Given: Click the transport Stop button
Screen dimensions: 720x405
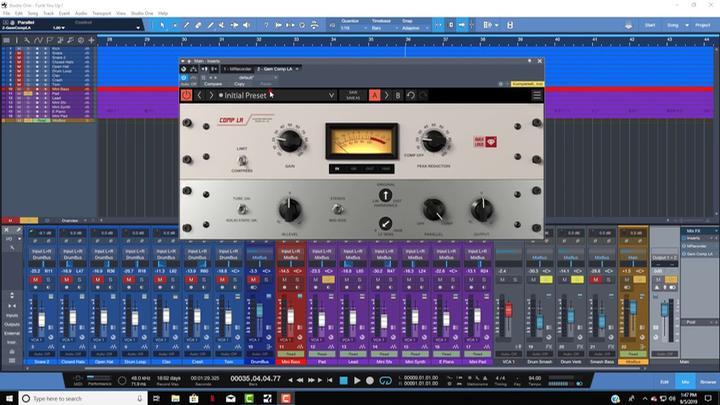Looking at the screenshot, I should (343, 380).
